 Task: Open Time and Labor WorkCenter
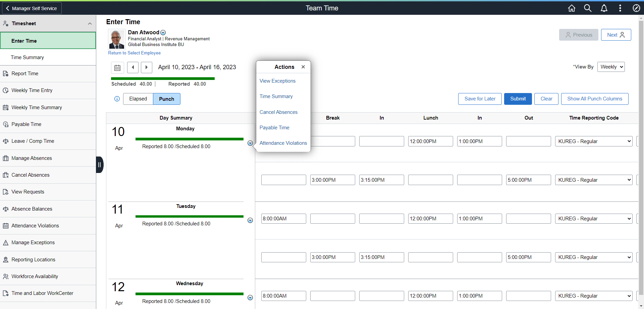(48, 293)
